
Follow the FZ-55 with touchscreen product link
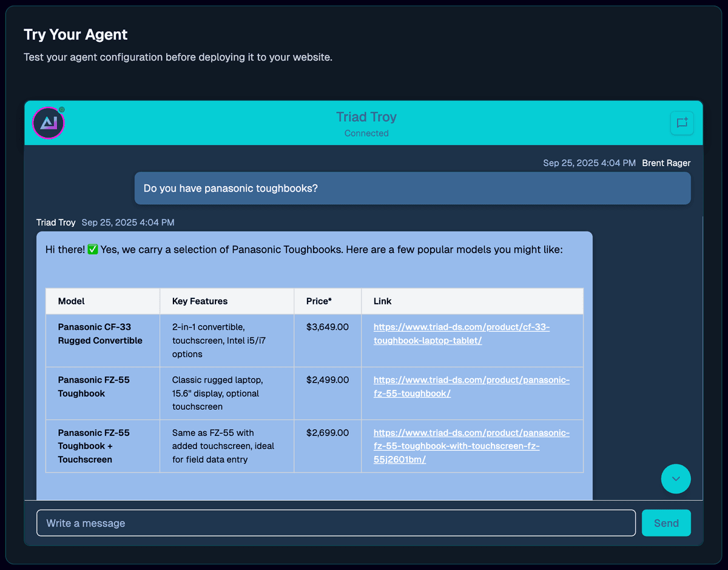471,446
